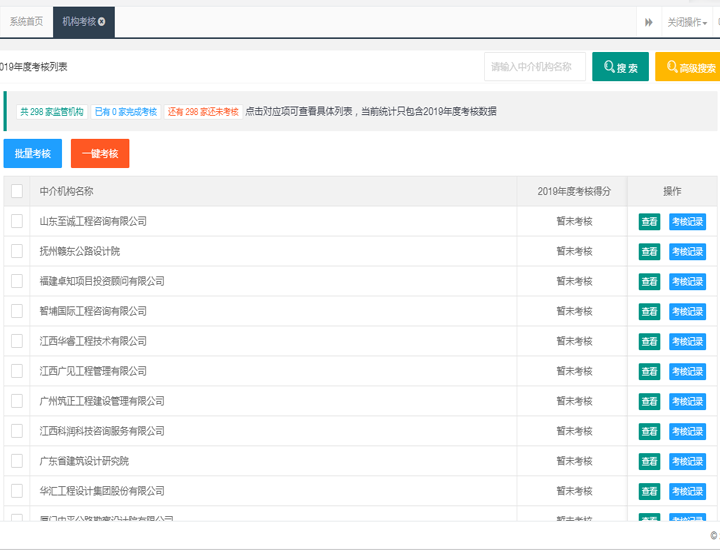View the 已有 0 家完成考核 list
The image size is (720, 550).
tap(126, 112)
